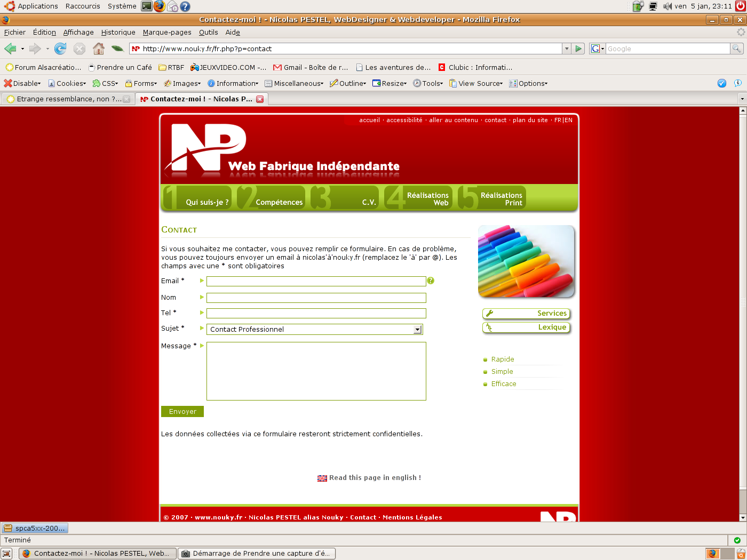
Task: Open the URL history dropdown arrow
Action: coord(567,49)
